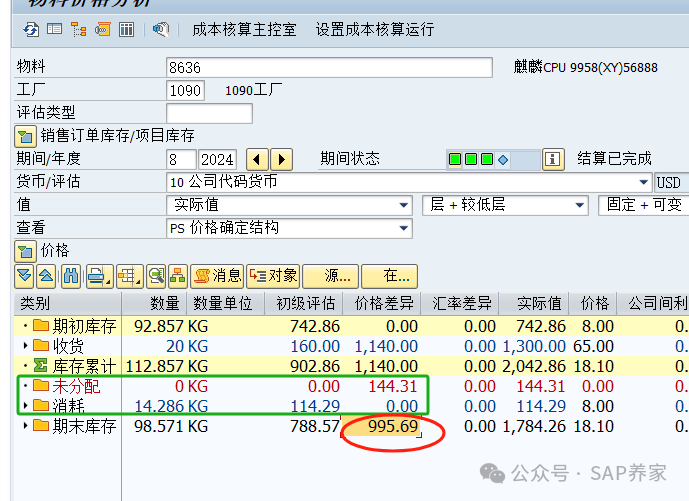Open the 实际值 value dropdown
Screen dimensions: 689x501
(x=403, y=205)
